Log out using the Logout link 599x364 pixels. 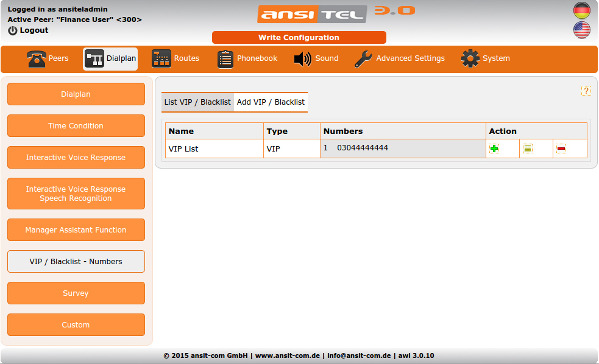(28, 30)
